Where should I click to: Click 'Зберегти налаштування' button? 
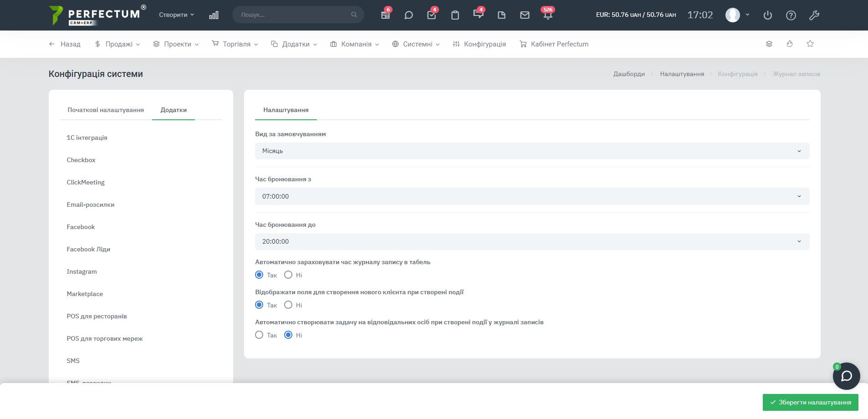pyautogui.click(x=810, y=402)
